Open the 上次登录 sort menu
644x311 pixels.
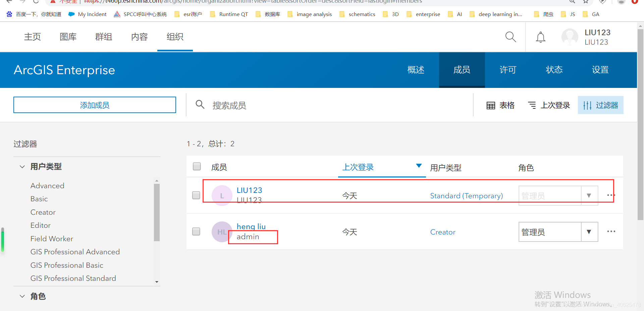tap(549, 105)
